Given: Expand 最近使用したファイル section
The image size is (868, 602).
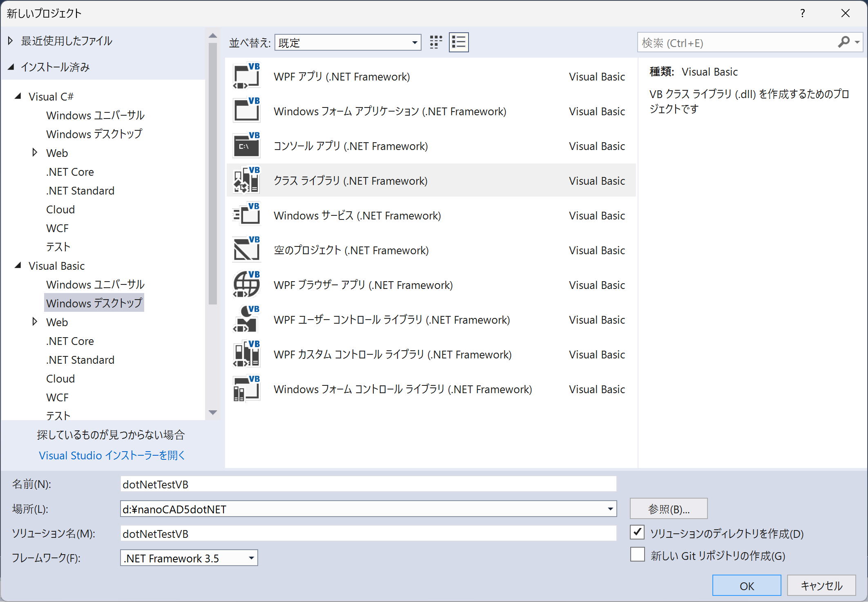Looking at the screenshot, I should coord(10,40).
